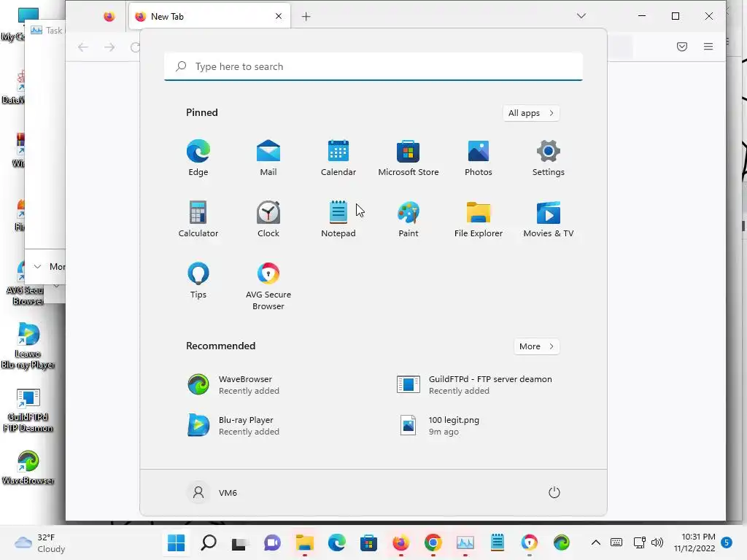Open Chat icon on taskbar
The width and height of the screenshot is (747, 560).
click(x=272, y=542)
